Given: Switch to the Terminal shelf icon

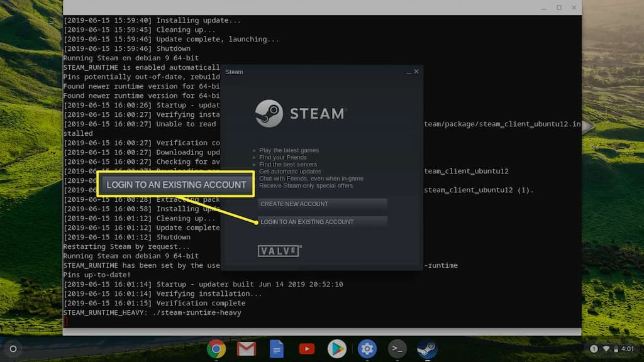Looking at the screenshot, I should (397, 349).
